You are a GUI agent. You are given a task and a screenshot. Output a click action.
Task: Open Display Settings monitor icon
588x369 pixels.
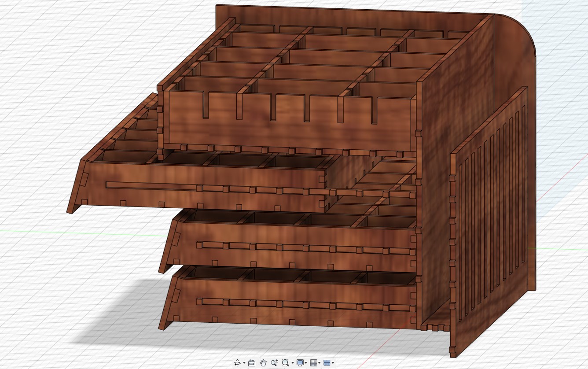coord(300,363)
